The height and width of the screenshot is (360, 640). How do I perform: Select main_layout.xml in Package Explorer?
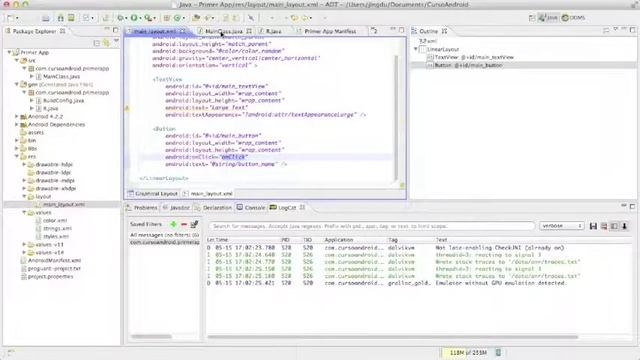click(64, 204)
